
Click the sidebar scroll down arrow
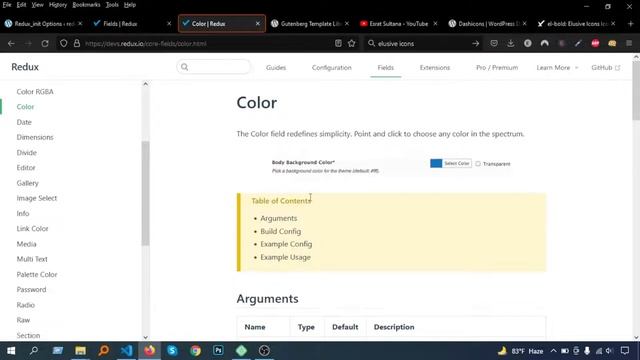145,338
